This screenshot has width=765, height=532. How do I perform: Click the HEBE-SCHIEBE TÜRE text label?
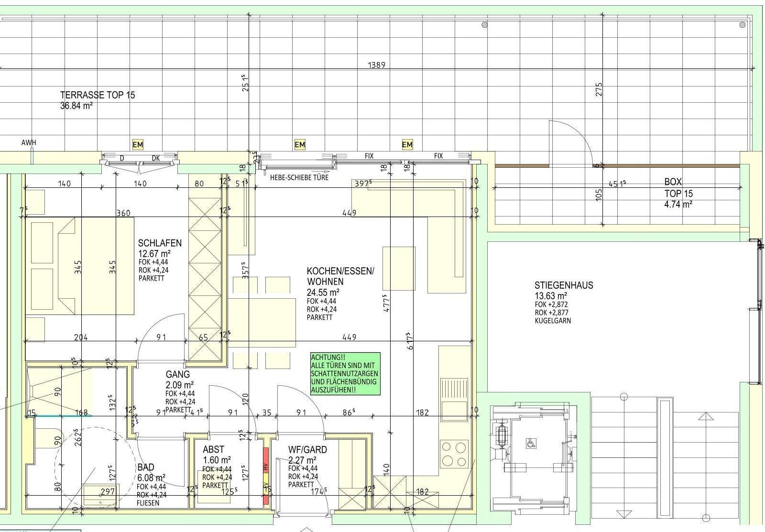pyautogui.click(x=299, y=178)
